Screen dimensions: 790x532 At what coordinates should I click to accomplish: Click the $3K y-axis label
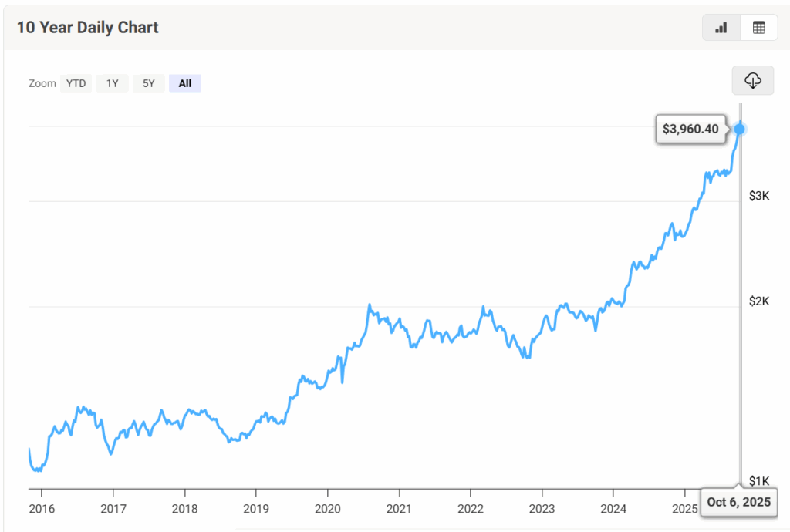click(759, 196)
